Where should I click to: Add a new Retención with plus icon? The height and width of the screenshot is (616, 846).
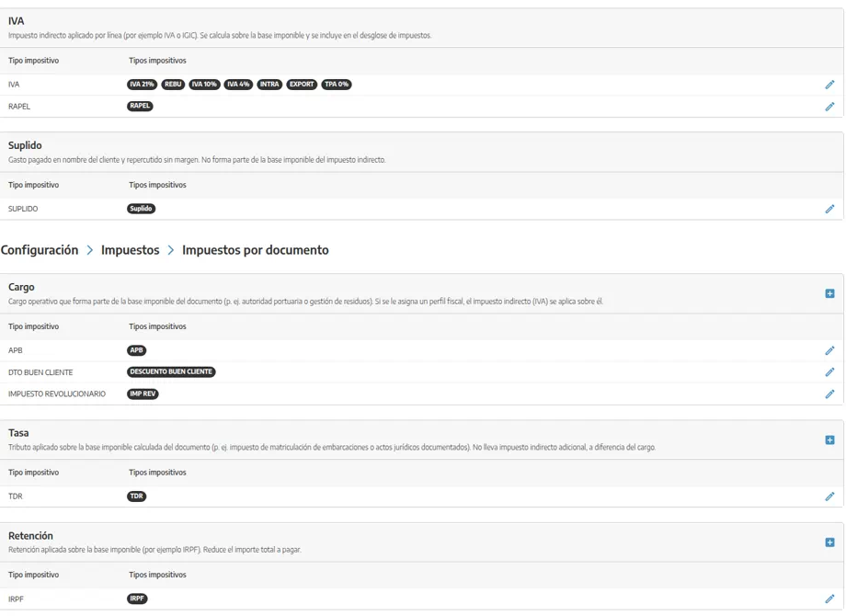(829, 542)
